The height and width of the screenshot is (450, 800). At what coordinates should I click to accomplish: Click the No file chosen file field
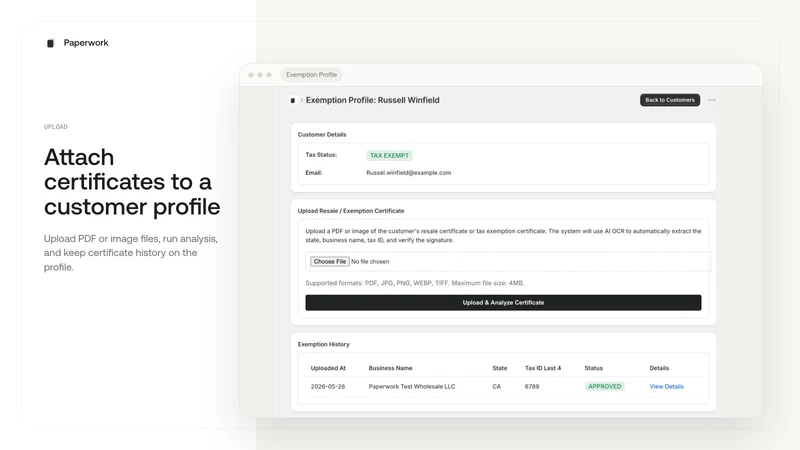coord(370,262)
